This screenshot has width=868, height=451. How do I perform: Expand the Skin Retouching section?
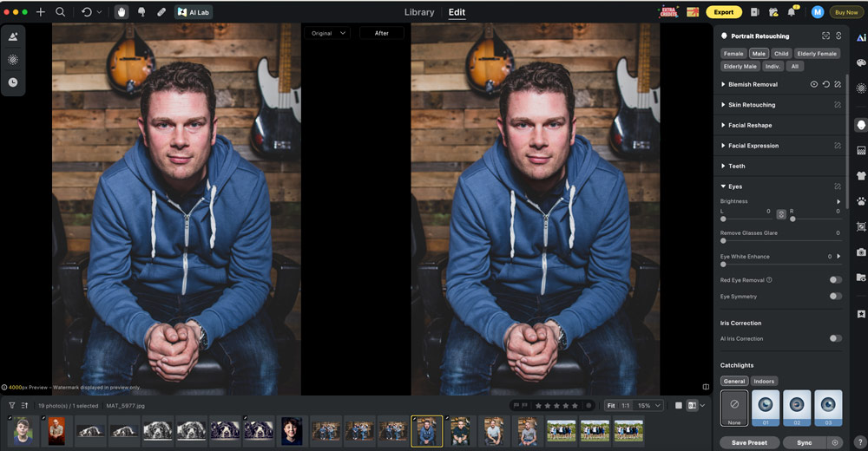723,105
